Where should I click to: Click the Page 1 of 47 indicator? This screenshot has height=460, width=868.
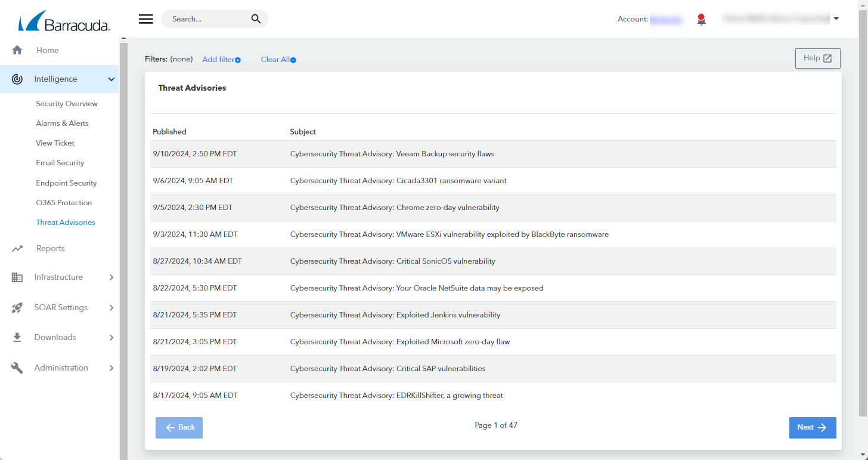496,425
